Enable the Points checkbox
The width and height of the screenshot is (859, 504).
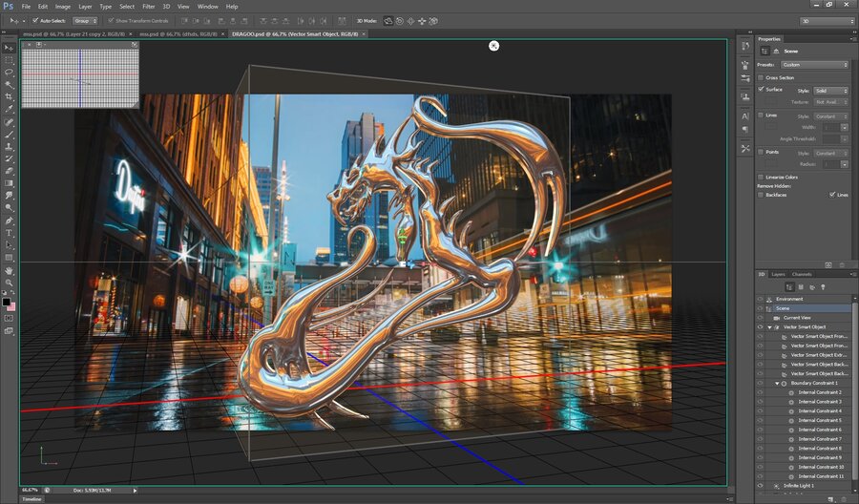[761, 152]
